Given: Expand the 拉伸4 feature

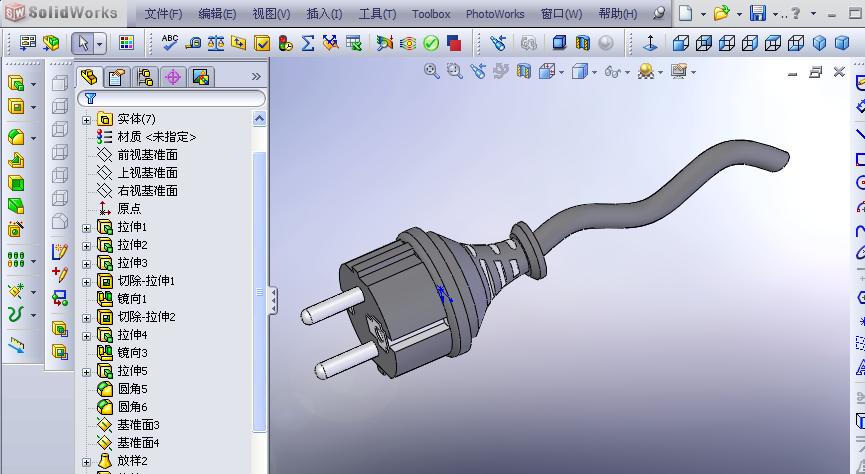Looking at the screenshot, I should tap(86, 336).
